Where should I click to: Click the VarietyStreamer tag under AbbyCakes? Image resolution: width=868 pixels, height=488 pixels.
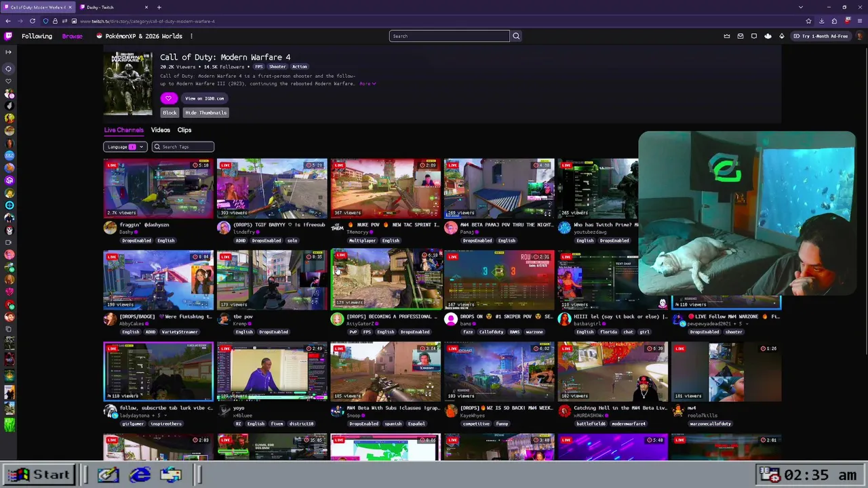click(x=179, y=332)
